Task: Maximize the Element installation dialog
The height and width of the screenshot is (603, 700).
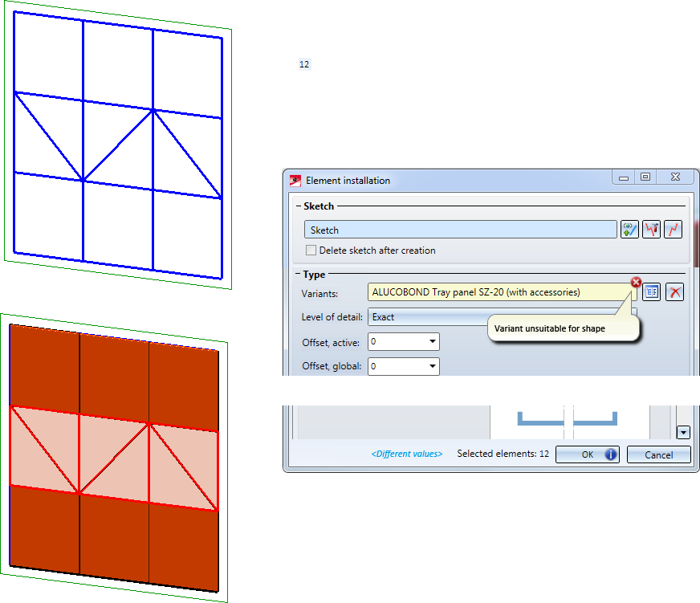Action: [x=645, y=177]
